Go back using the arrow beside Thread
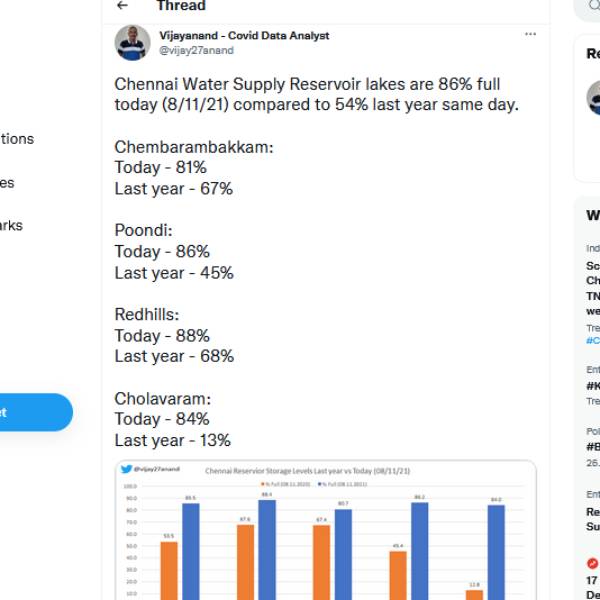 123,6
